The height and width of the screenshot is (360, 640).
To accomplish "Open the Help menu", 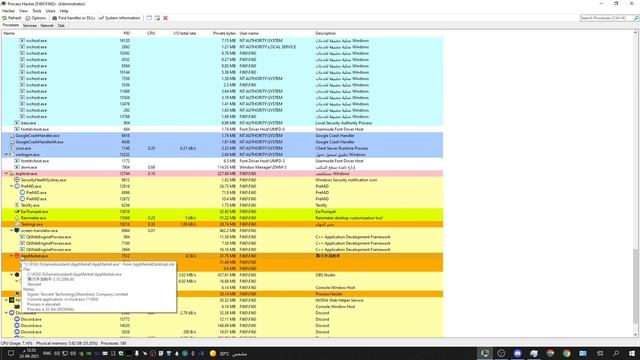I will pyautogui.click(x=64, y=11).
